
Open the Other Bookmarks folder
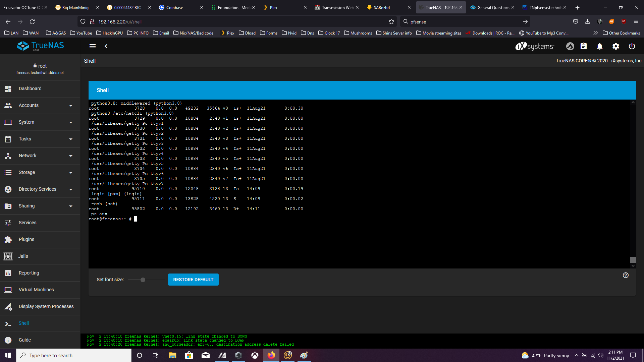pos(621,33)
